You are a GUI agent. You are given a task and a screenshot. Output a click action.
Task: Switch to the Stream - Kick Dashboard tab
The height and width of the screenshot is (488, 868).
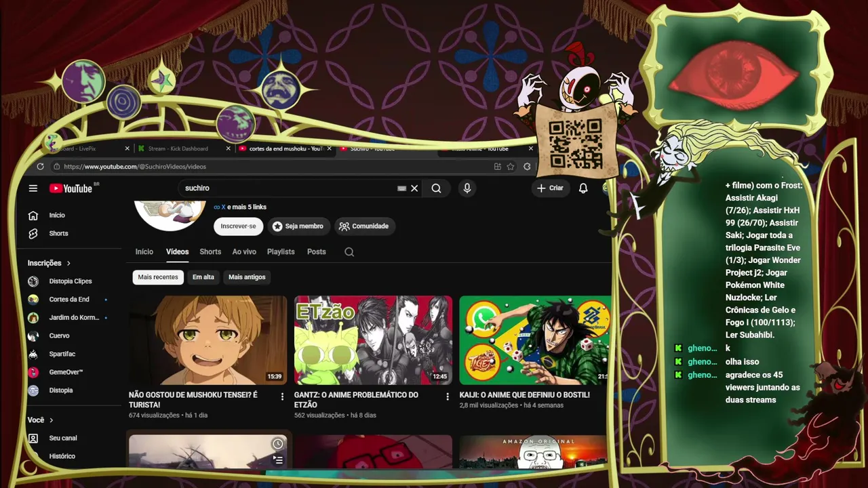[x=178, y=148]
